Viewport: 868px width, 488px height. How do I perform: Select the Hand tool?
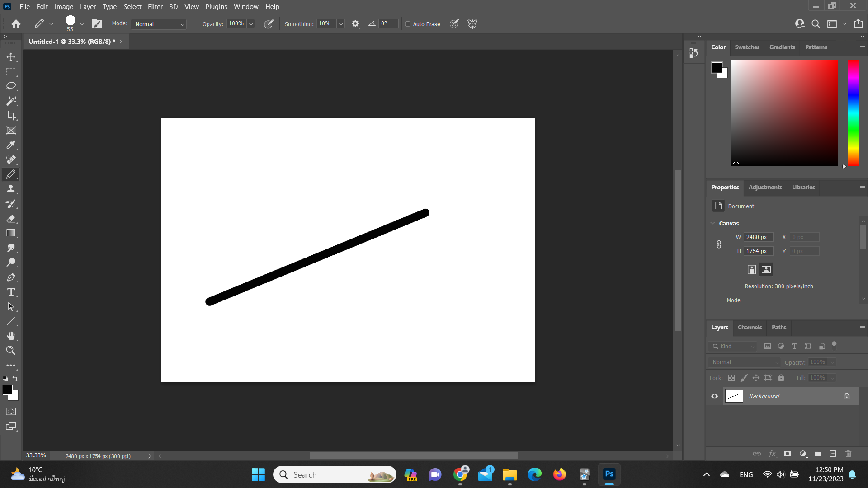[11, 336]
